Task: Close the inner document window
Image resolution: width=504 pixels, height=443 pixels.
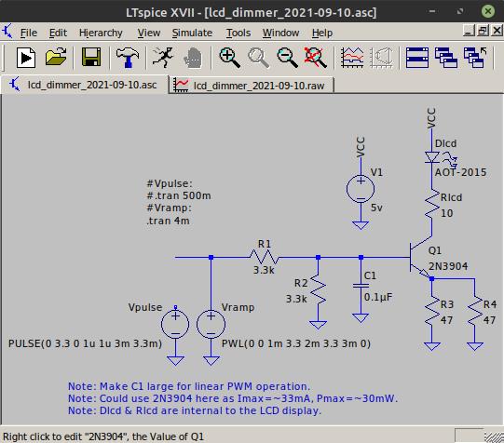Action: click(497, 31)
